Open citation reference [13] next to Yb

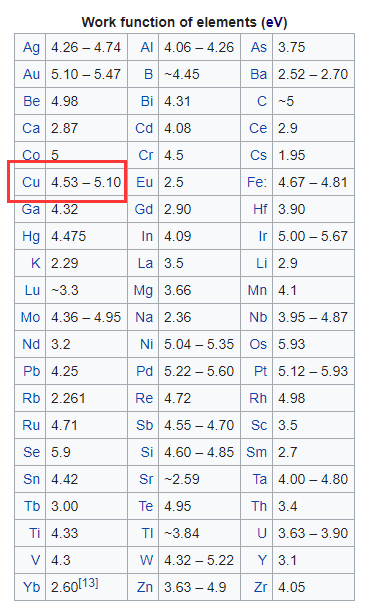pyautogui.click(x=88, y=583)
